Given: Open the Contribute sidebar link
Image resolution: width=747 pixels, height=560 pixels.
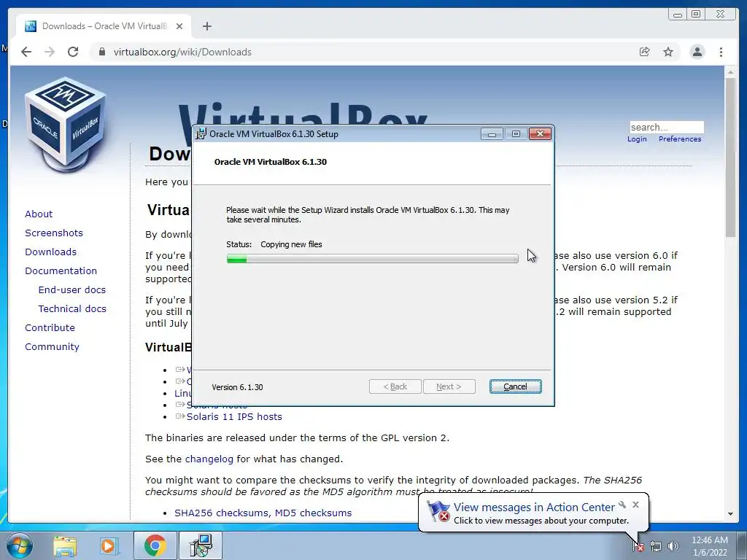Looking at the screenshot, I should [50, 328].
